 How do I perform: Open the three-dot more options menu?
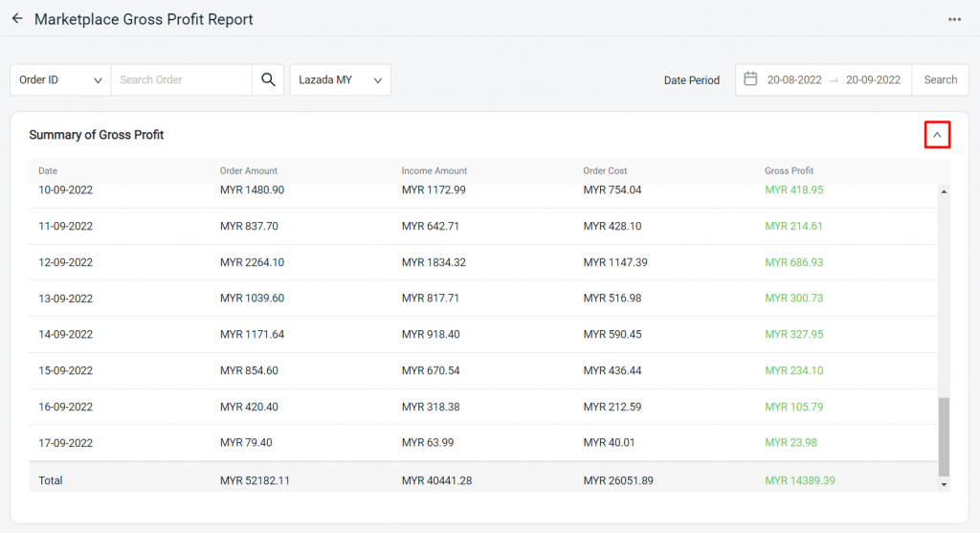point(954,19)
